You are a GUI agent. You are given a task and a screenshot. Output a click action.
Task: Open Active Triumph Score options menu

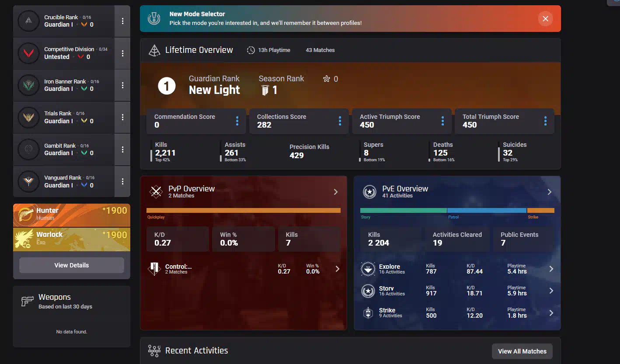pos(443,121)
